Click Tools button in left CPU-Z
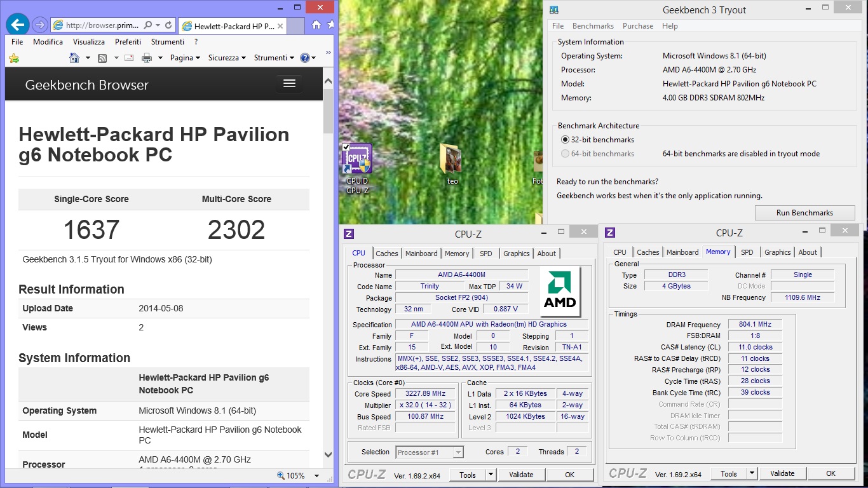 click(x=468, y=475)
